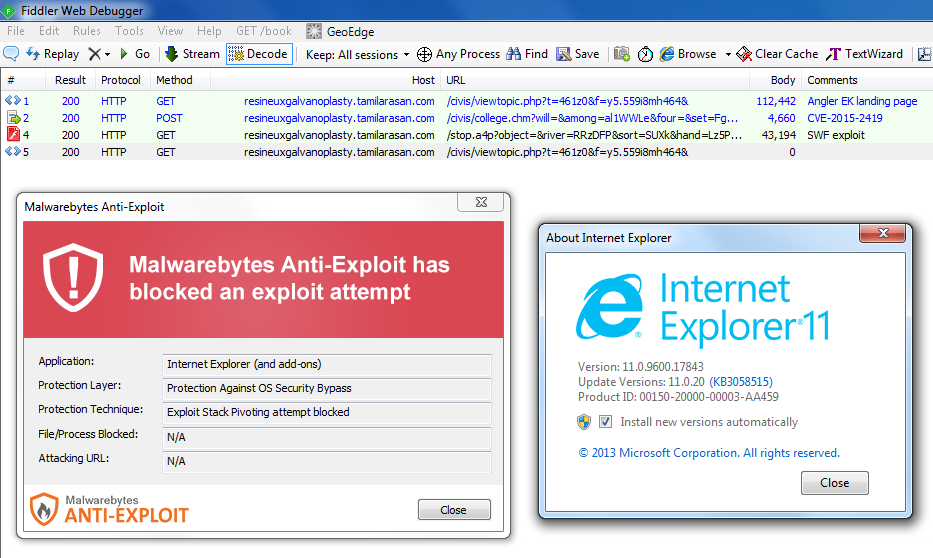Click the GeoEdge menu item
Image resolution: width=933 pixels, height=558 pixels.
350,32
